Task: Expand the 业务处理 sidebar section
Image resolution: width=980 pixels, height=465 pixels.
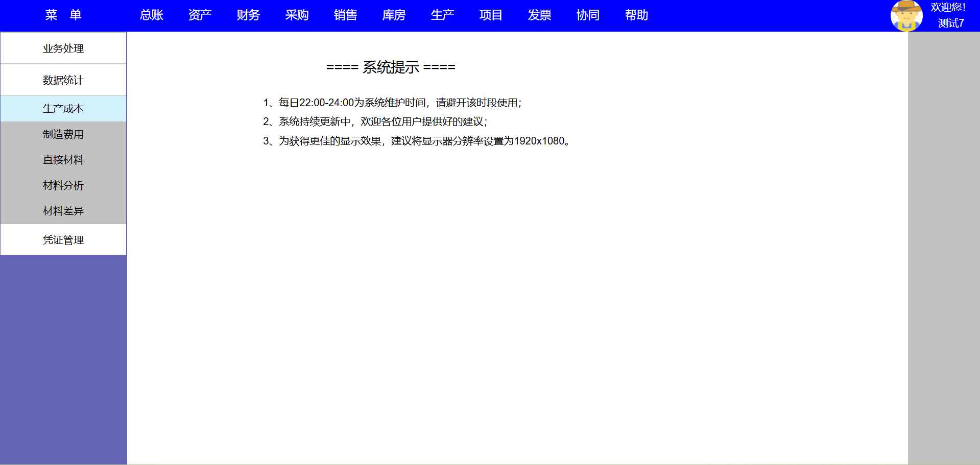Action: tap(63, 48)
